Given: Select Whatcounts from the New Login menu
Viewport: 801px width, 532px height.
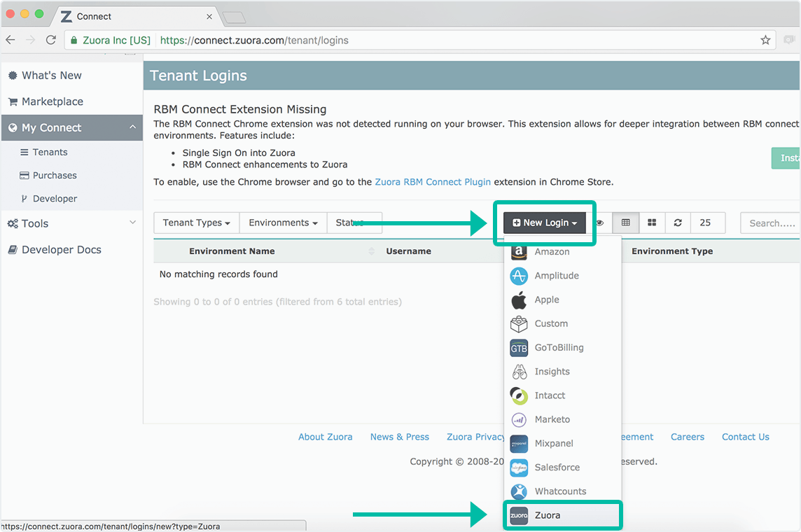Looking at the screenshot, I should (x=562, y=491).
